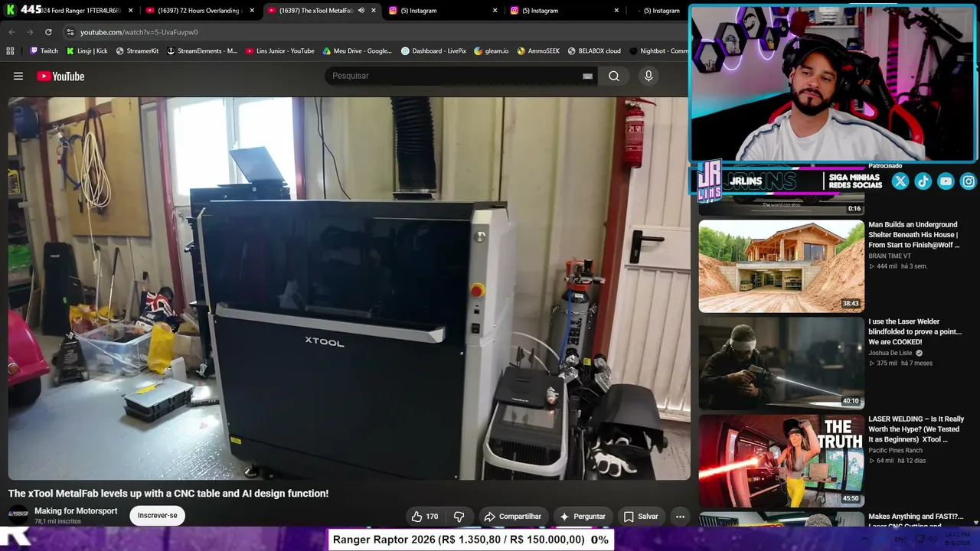Close the xTool MetalFab tab
980x551 pixels.
pyautogui.click(x=374, y=11)
